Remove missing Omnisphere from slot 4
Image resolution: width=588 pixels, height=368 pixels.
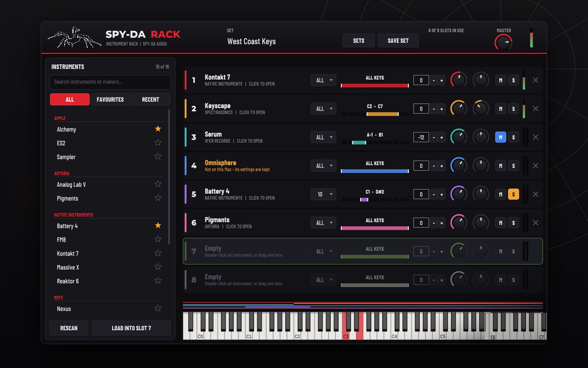pyautogui.click(x=535, y=166)
